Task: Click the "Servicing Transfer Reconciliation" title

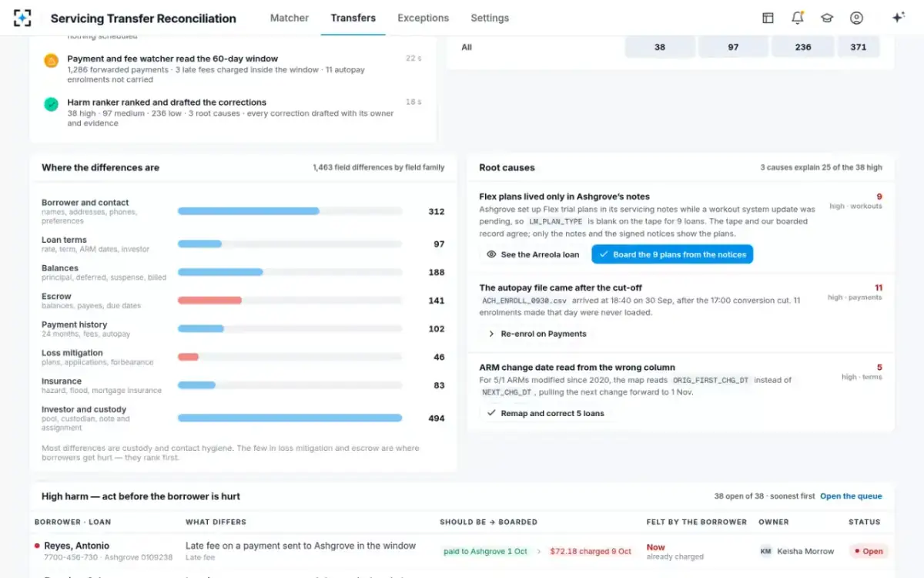Action: pyautogui.click(x=143, y=18)
